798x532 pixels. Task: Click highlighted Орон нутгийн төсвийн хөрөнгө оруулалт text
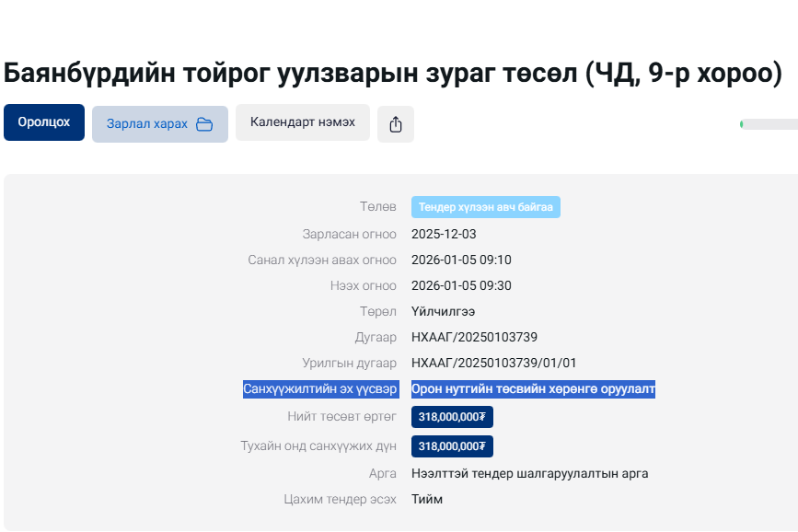click(x=533, y=389)
